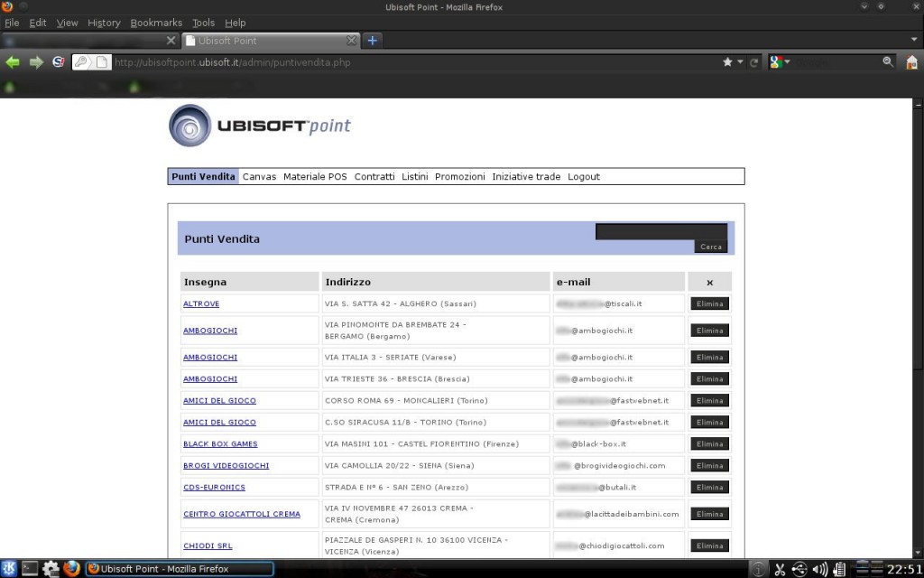The height and width of the screenshot is (578, 924).
Task: Click Elimina for the CDS-EURONICS row
Action: 709,487
